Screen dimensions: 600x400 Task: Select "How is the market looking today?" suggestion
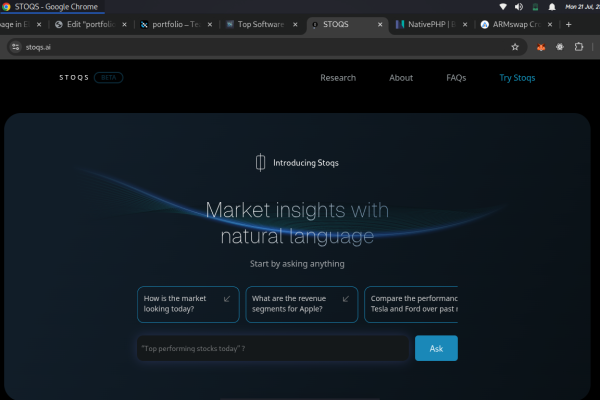[x=188, y=304]
